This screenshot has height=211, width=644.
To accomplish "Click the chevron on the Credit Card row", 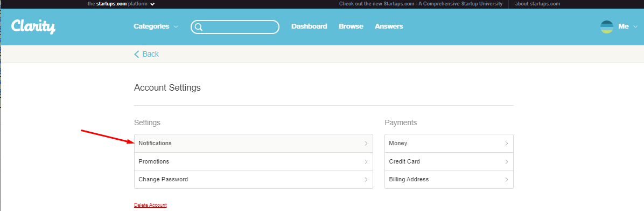I will pyautogui.click(x=506, y=162).
